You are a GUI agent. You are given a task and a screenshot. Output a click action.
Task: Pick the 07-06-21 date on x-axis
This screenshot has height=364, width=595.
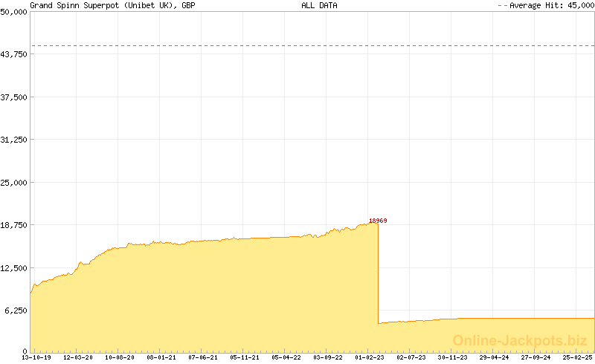[x=203, y=357]
